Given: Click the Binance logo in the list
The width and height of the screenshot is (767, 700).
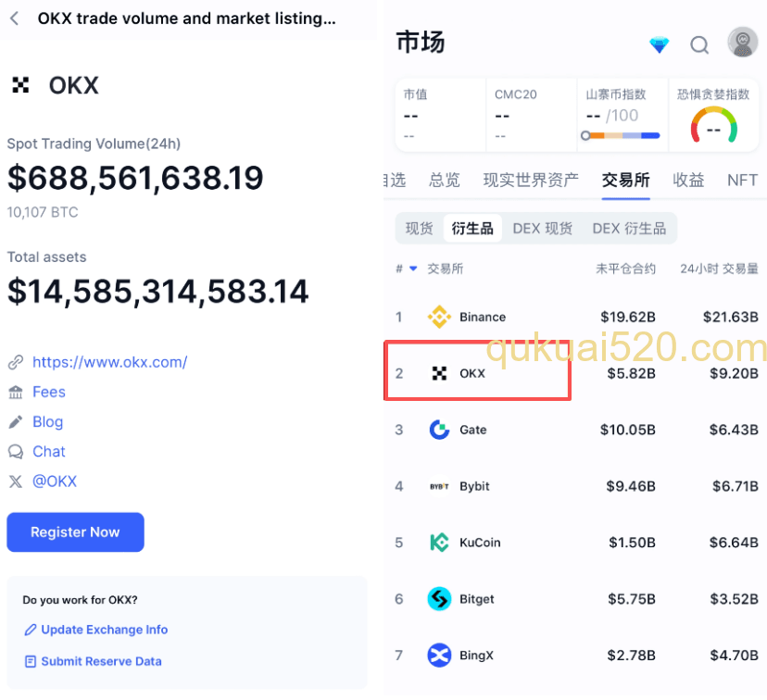Looking at the screenshot, I should pyautogui.click(x=439, y=317).
